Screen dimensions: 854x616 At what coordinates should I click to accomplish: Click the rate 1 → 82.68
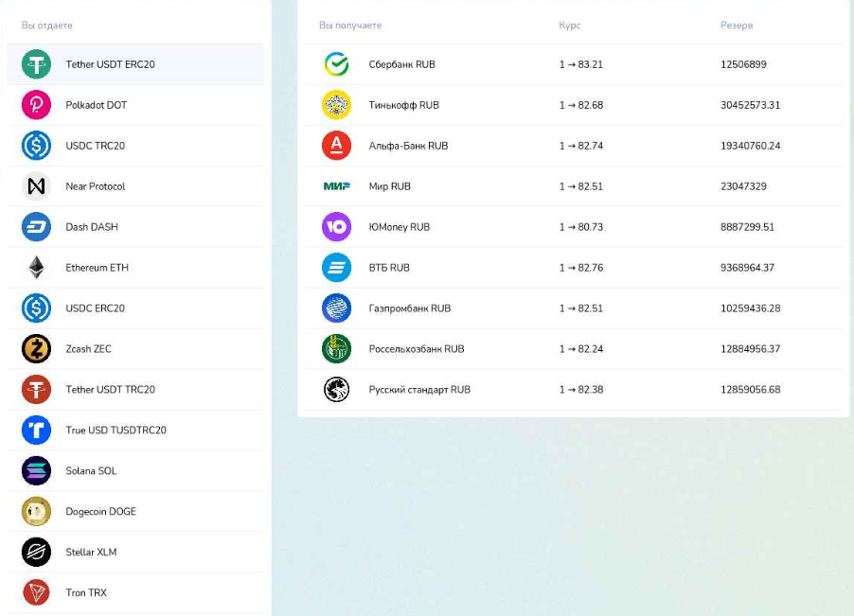[x=581, y=105]
